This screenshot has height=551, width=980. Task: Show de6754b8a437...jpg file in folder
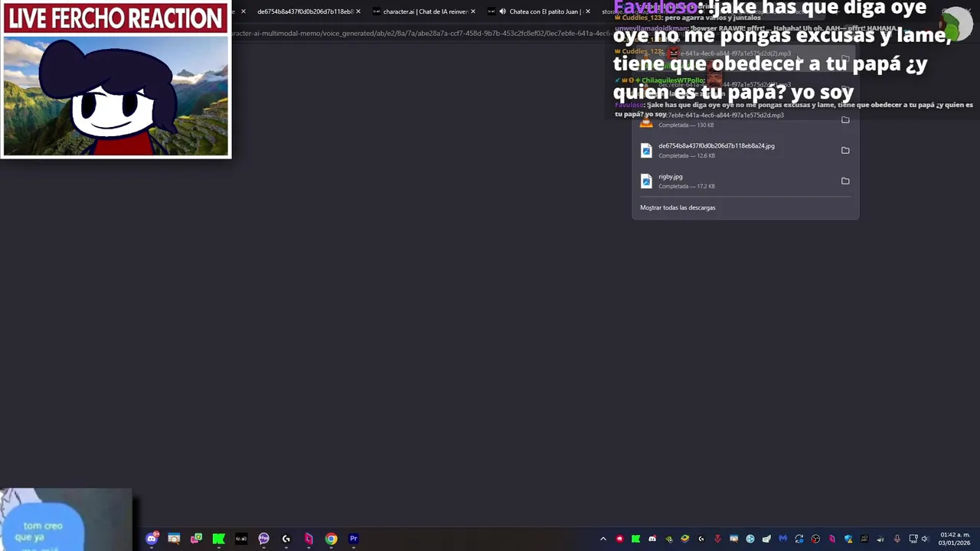845,150
